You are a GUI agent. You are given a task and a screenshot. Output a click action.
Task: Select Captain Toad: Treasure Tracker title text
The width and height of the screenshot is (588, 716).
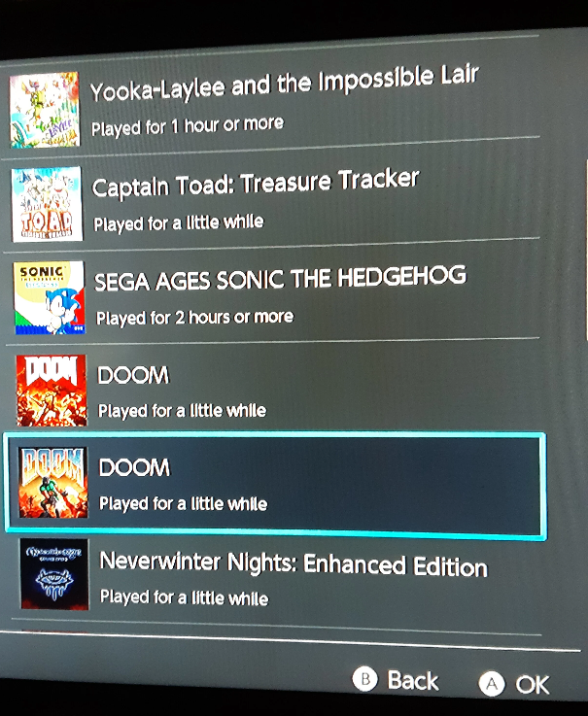point(256,183)
